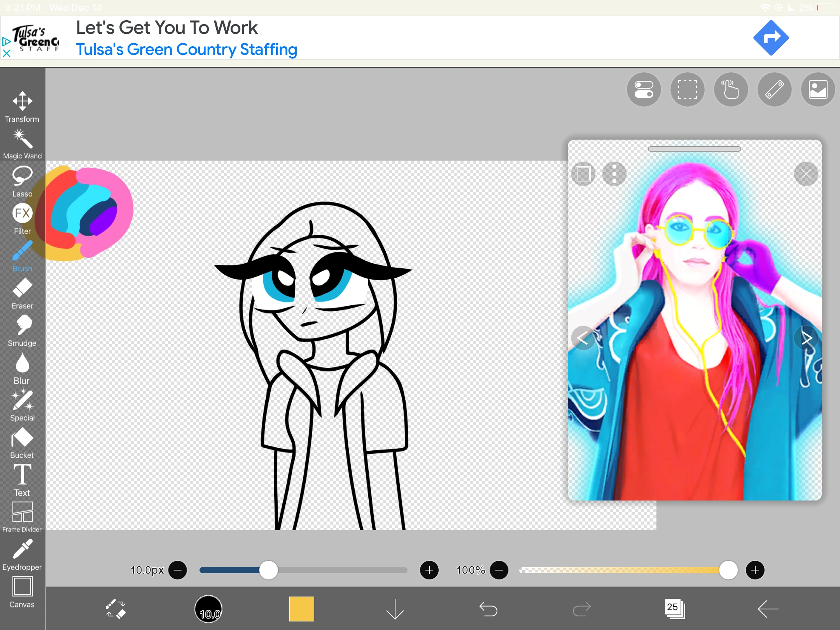This screenshot has width=840, height=630.
Task: Go back using the left chevron on reference panel
Action: coord(582,338)
